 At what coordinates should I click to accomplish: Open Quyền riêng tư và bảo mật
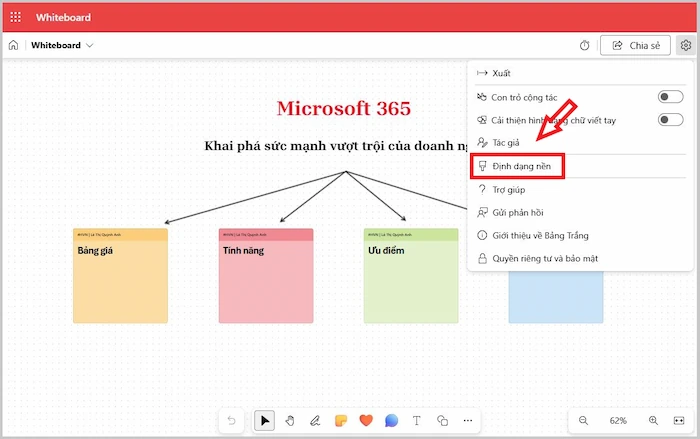point(580,258)
